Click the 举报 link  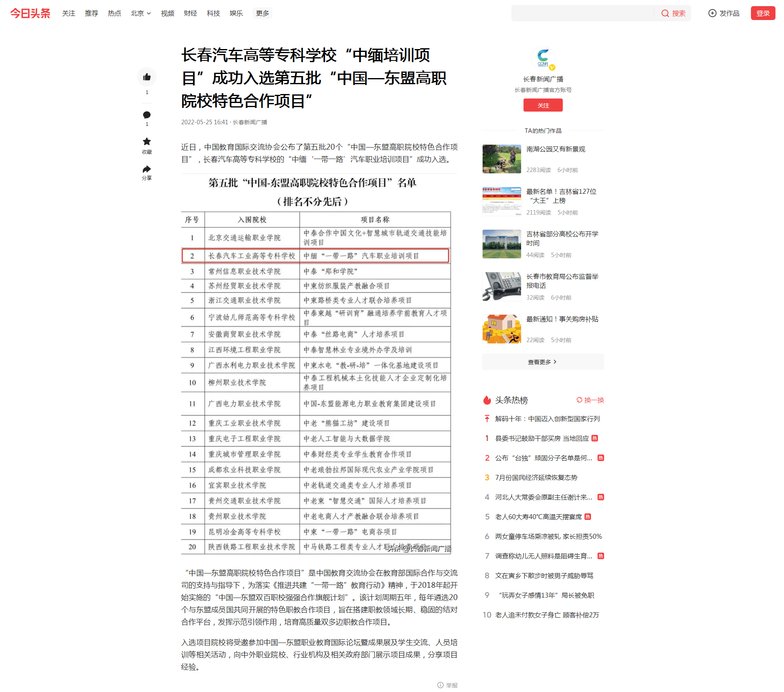[451, 685]
